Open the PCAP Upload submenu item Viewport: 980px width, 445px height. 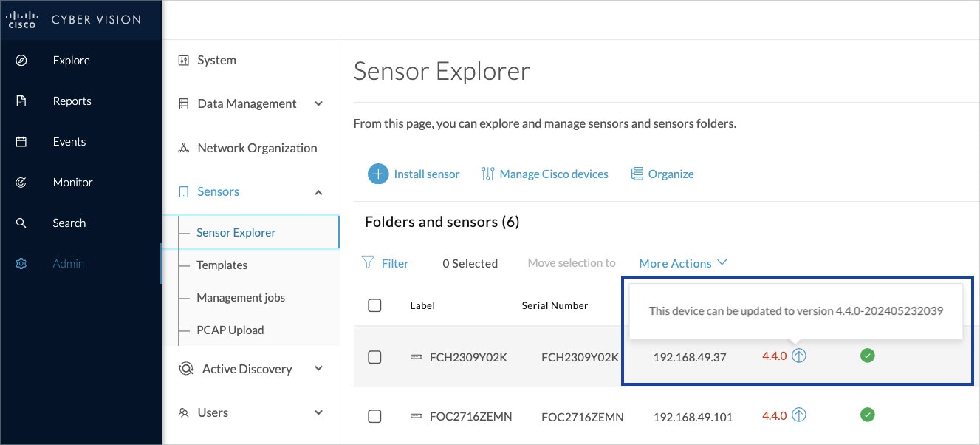[230, 330]
